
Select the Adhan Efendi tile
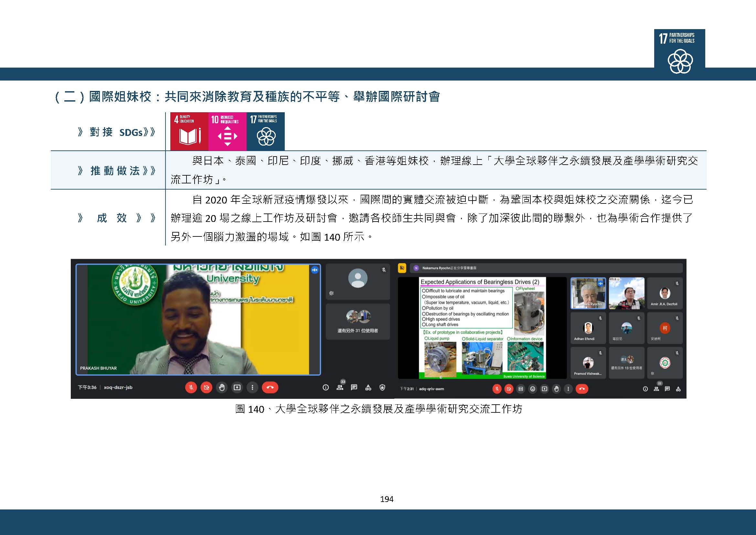[588, 328]
